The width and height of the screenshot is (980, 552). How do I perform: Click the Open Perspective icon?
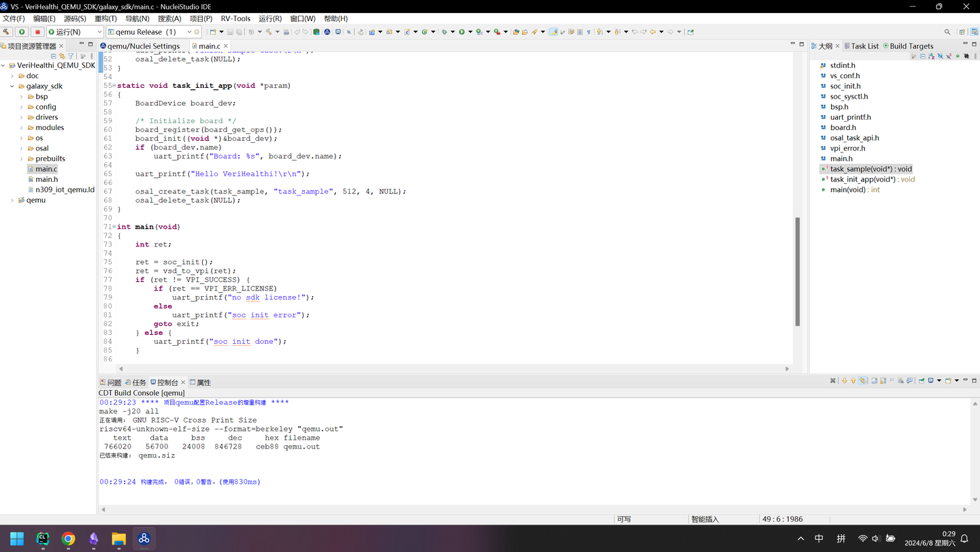click(x=962, y=32)
